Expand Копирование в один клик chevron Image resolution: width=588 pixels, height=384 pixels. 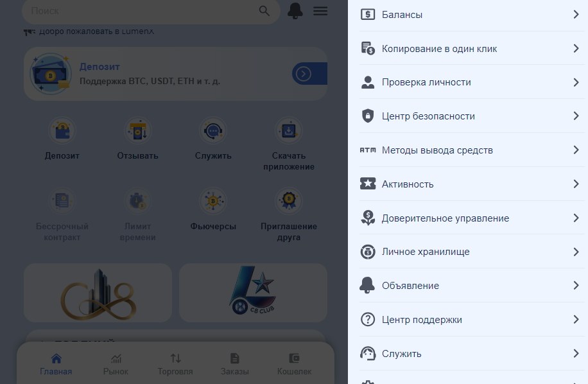coord(576,48)
